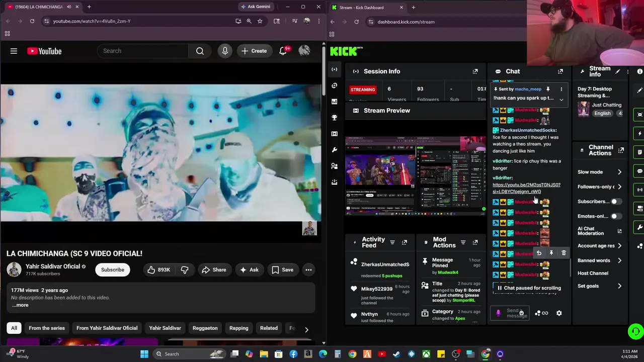Click the Share button
The width and height of the screenshot is (644, 362).
coord(214,270)
